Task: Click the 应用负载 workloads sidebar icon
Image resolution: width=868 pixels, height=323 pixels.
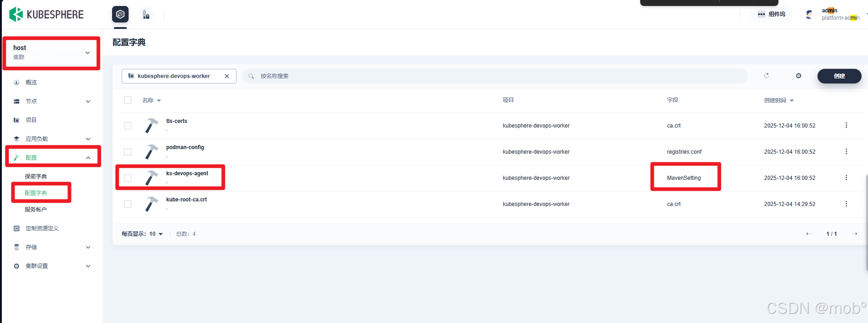Action: (17, 139)
